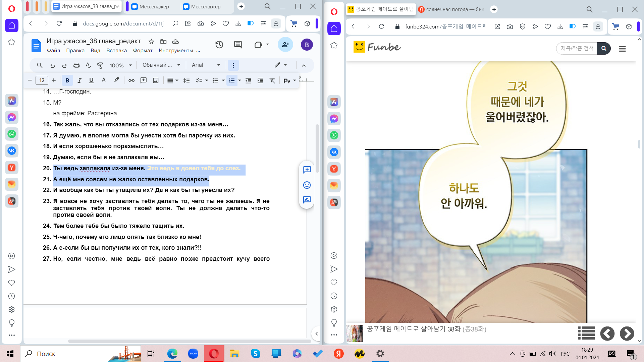Go to next chapter on Funbe
Screen dimensions: 644x362
pyautogui.click(x=627, y=334)
